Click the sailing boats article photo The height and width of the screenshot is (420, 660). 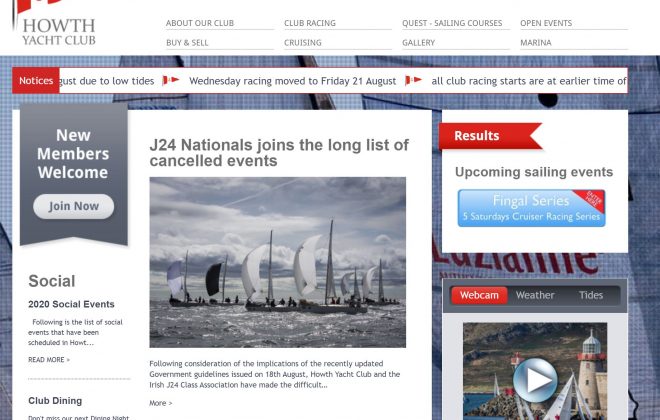278,262
